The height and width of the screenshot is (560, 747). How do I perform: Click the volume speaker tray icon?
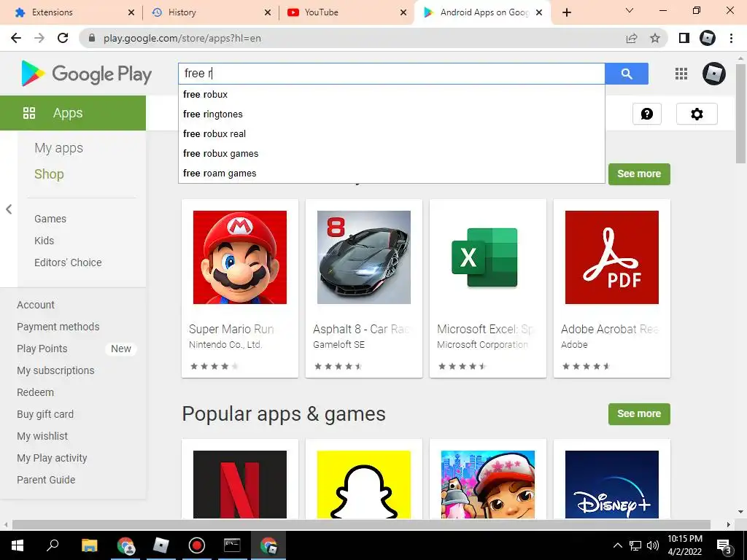(653, 545)
